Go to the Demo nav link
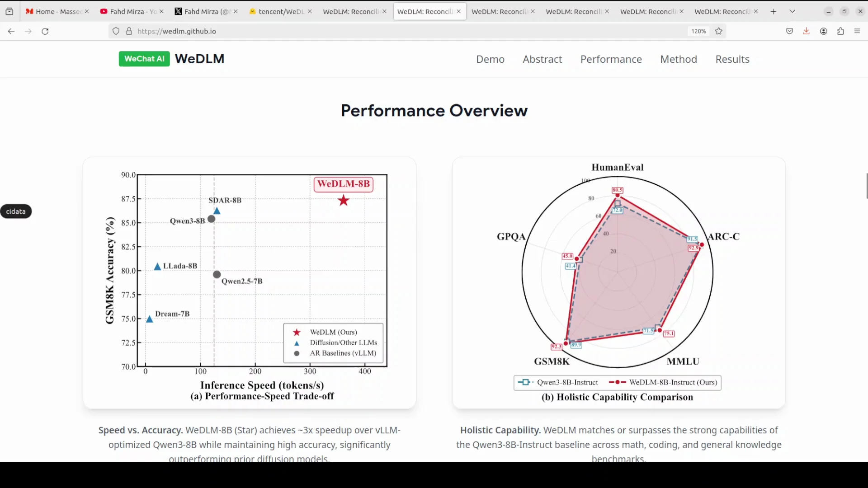The height and width of the screenshot is (488, 868). click(x=490, y=59)
